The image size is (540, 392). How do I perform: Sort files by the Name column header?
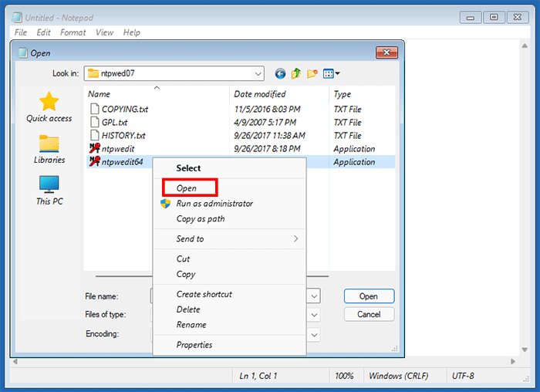[x=157, y=93]
